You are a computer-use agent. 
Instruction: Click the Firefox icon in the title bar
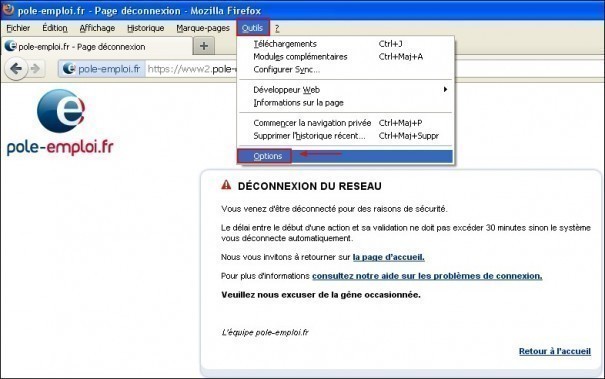(x=8, y=9)
